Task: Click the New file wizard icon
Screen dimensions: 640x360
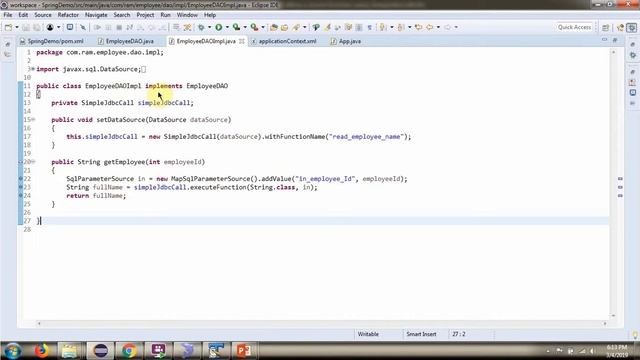Action: 8,27
